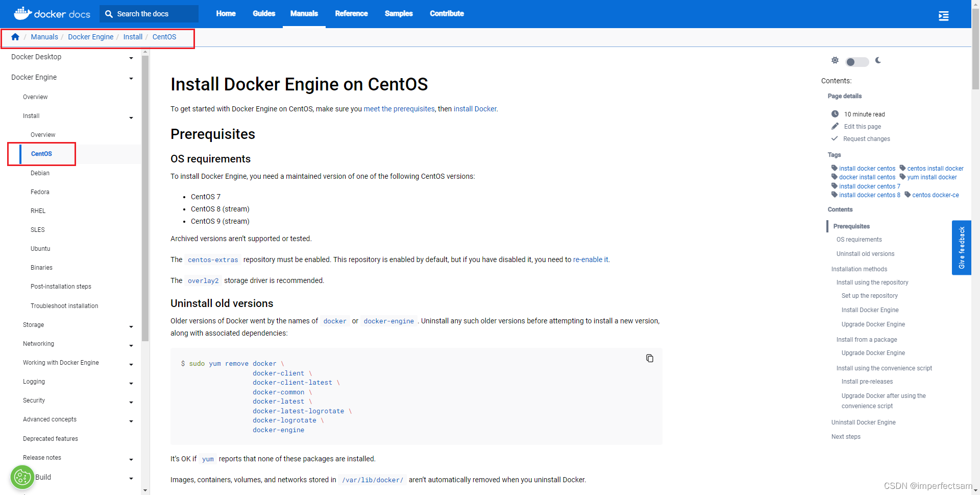Click Manuals breadcrumb link
Viewport: 980px width, 495px height.
(x=44, y=37)
